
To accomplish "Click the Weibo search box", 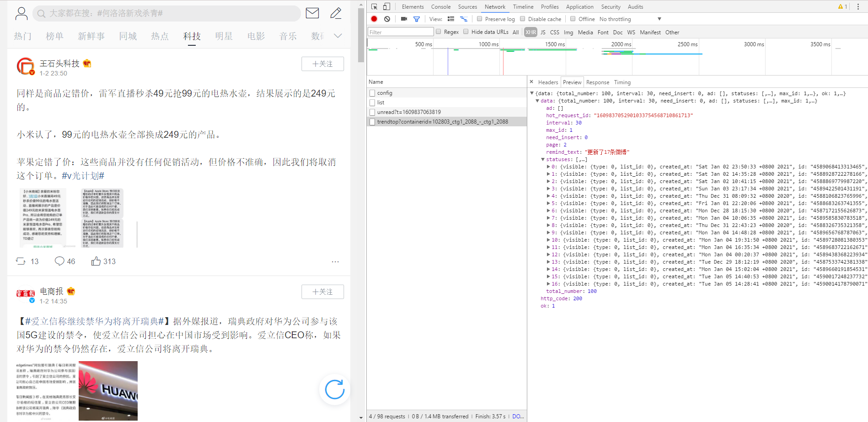I will [166, 13].
